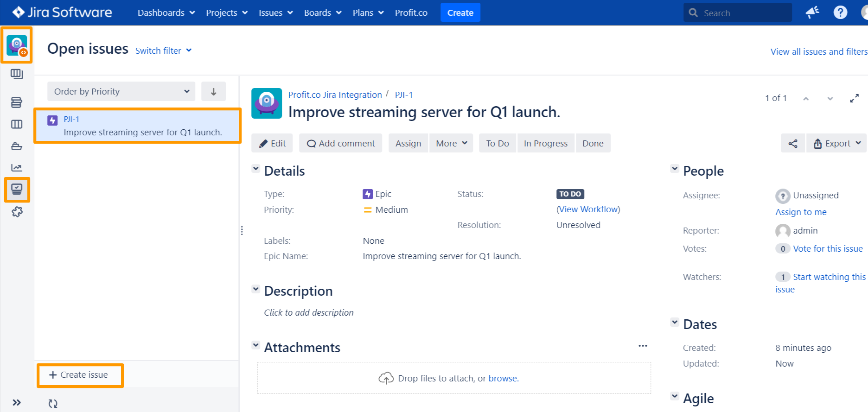868x412 pixels.
Task: Expand the sidebar with double-arrow icon
Action: (17, 402)
